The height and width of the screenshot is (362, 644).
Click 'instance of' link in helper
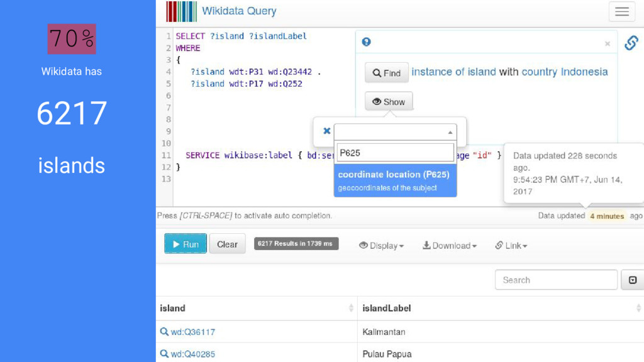[438, 72]
